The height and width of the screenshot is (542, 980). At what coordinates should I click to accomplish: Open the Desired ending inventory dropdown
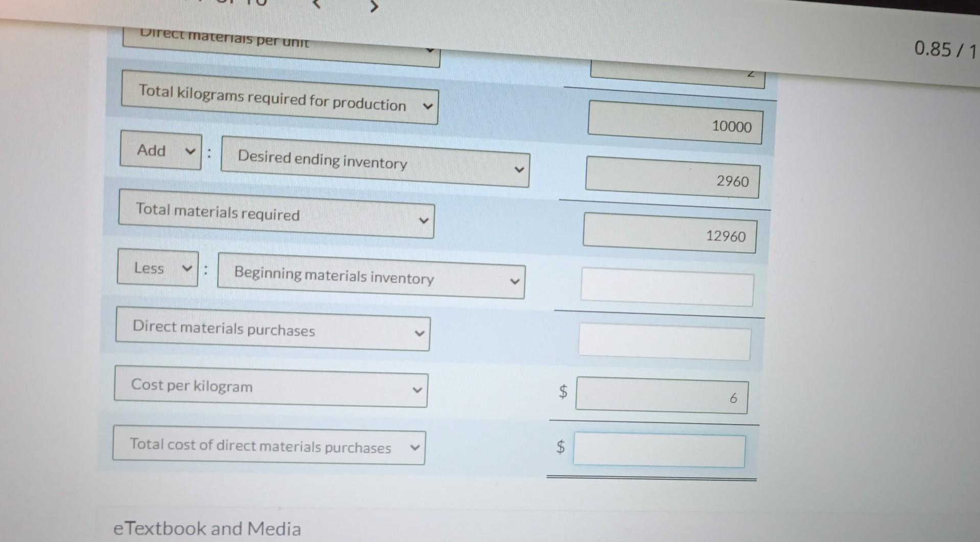click(375, 161)
